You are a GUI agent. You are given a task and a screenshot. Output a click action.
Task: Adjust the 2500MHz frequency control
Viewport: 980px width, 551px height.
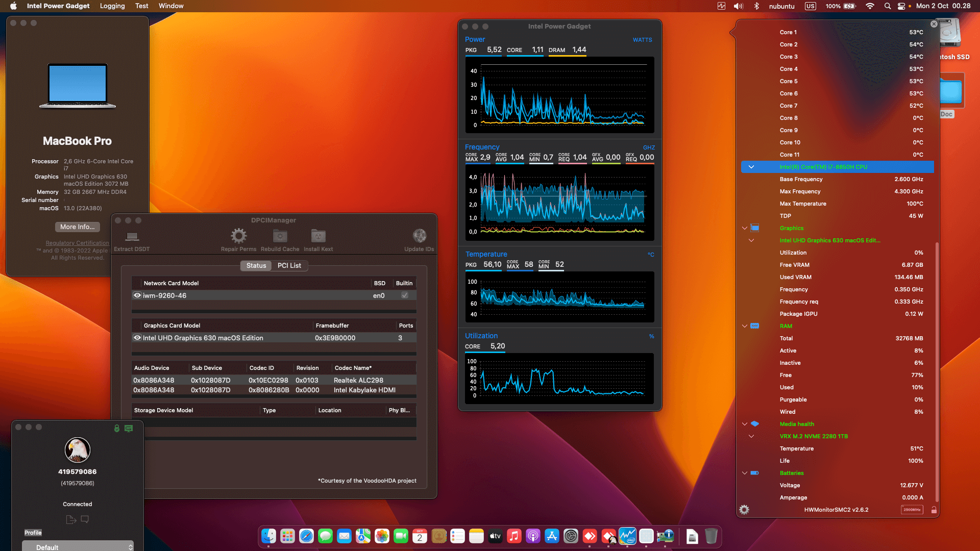point(912,509)
